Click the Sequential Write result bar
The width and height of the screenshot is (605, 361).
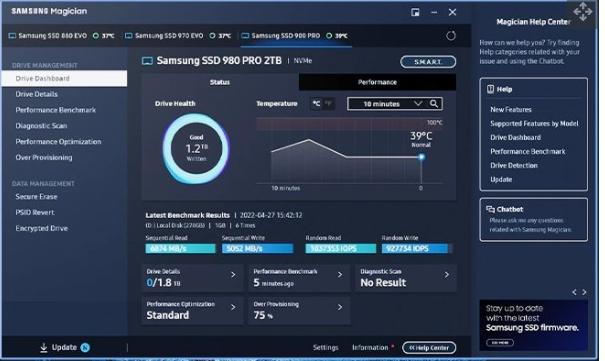tap(257, 249)
